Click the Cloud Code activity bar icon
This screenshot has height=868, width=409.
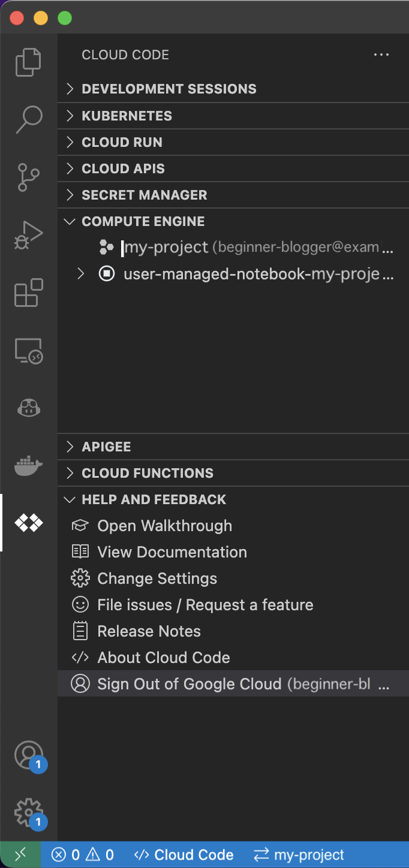click(x=28, y=523)
